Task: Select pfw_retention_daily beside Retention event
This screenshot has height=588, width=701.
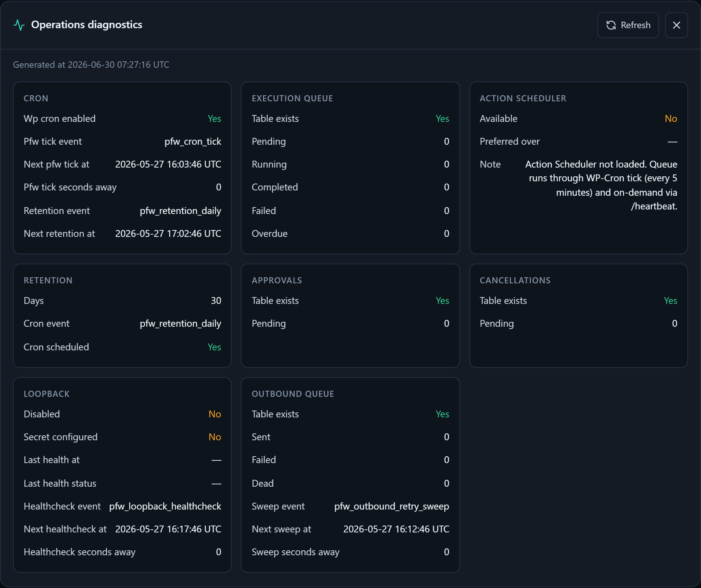Action: click(181, 211)
